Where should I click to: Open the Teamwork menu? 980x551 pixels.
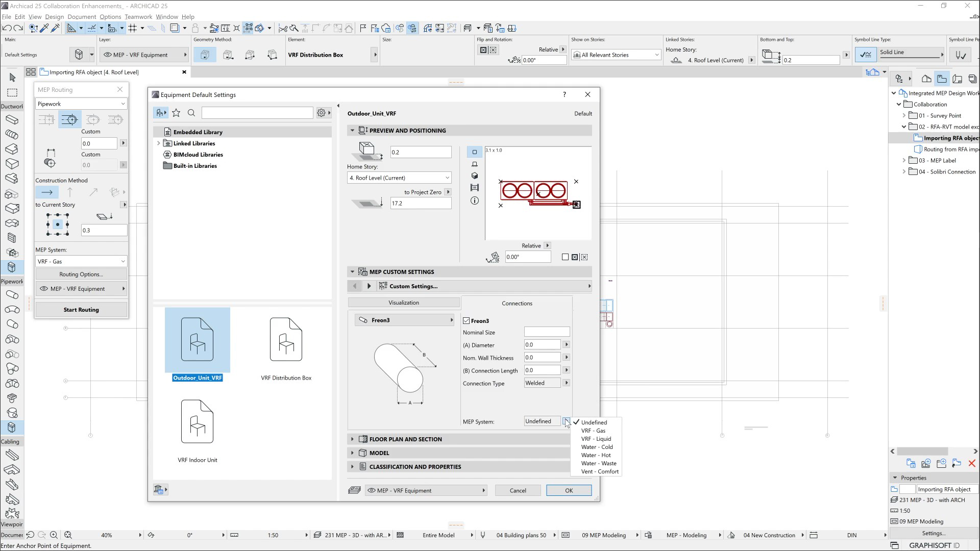138,17
